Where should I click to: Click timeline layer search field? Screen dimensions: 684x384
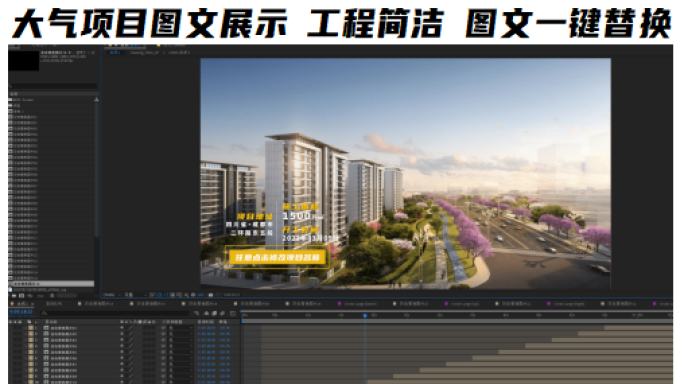tap(116, 313)
